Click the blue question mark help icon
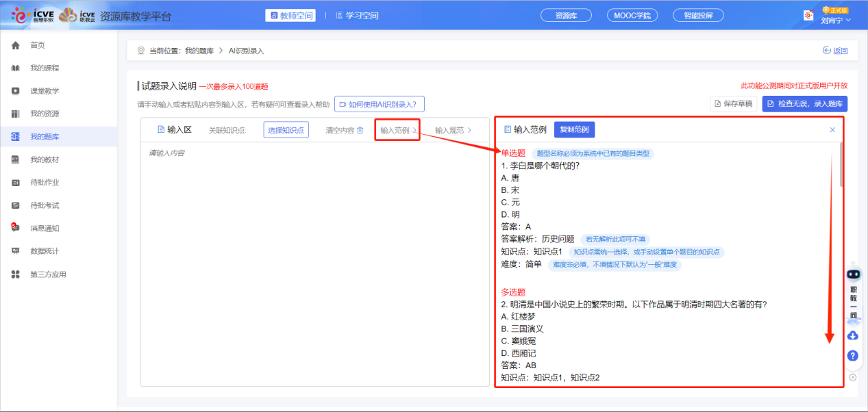Screen dimensions: 868x412 853,356
